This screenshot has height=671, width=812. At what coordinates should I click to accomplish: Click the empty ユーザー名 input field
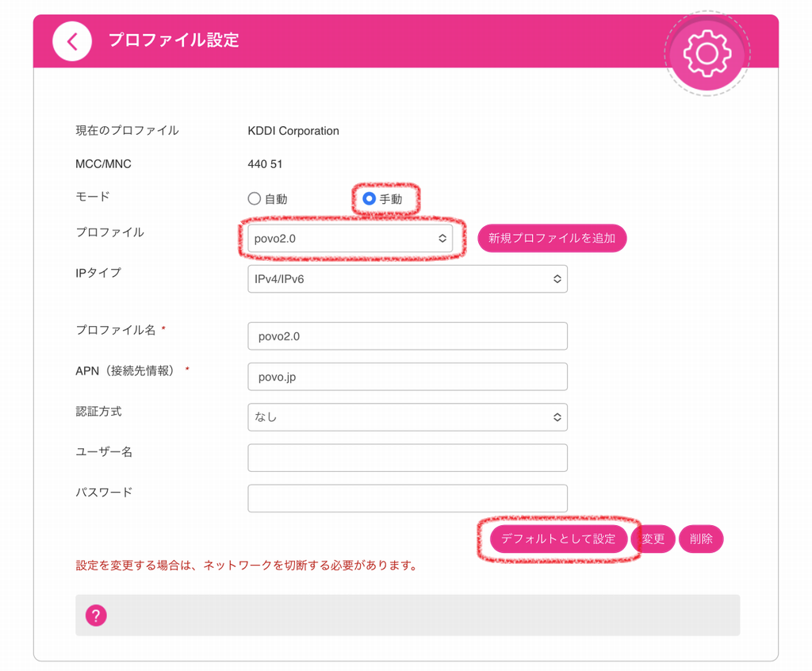tap(407, 458)
